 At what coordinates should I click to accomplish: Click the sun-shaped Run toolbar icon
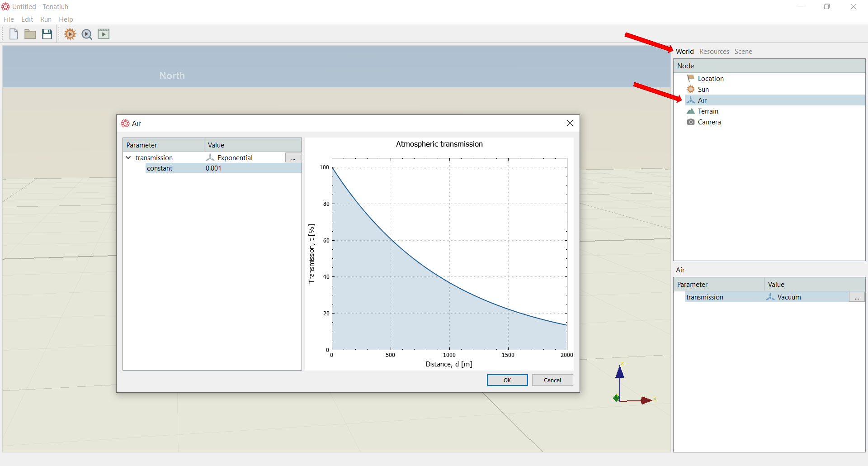tap(70, 34)
